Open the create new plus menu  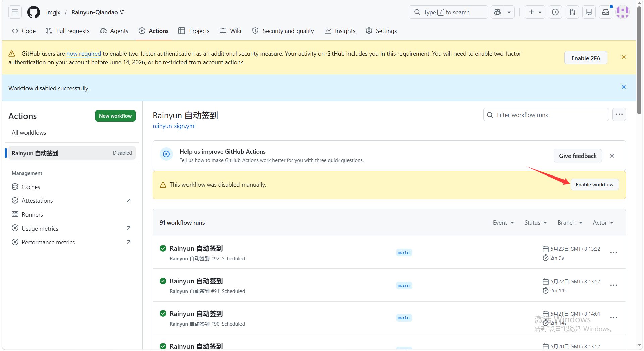coord(535,12)
